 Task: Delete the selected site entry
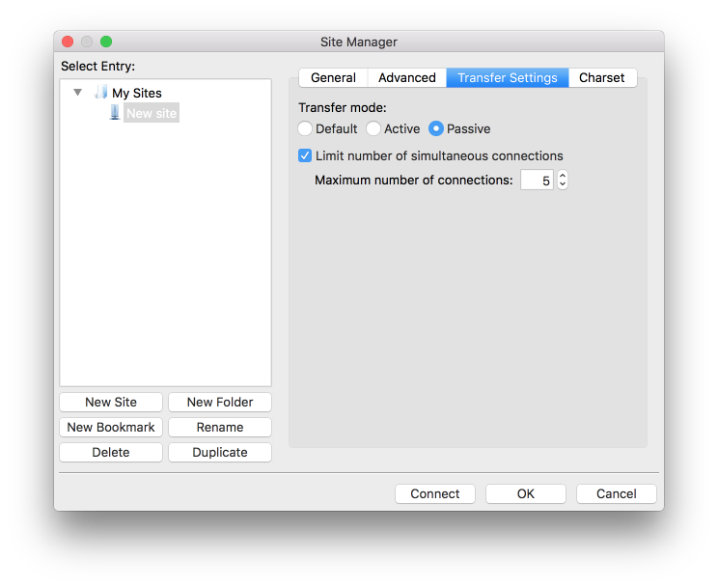click(x=111, y=452)
